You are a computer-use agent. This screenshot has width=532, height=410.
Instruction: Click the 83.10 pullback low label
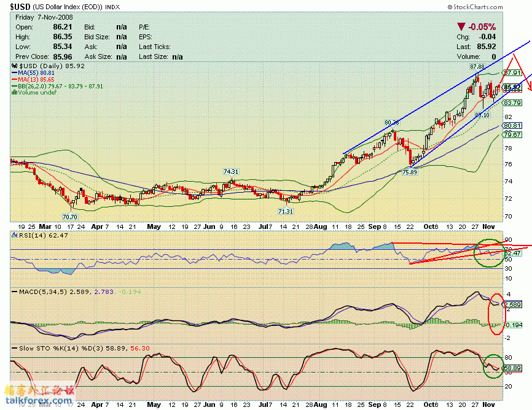[x=482, y=115]
